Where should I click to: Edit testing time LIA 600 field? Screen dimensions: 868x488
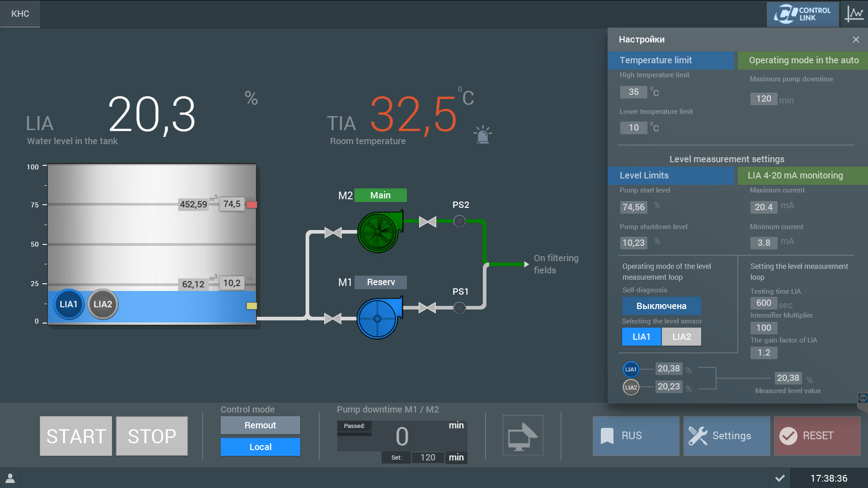point(764,303)
